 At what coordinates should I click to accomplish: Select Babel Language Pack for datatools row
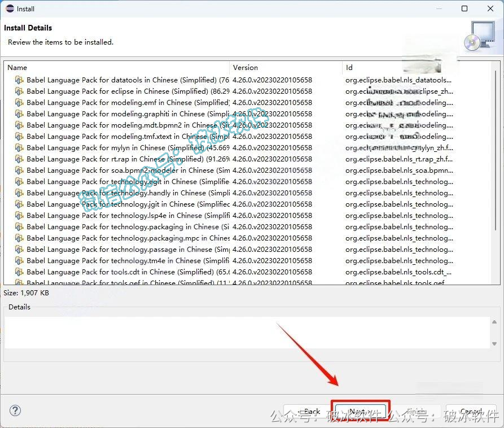248,80
